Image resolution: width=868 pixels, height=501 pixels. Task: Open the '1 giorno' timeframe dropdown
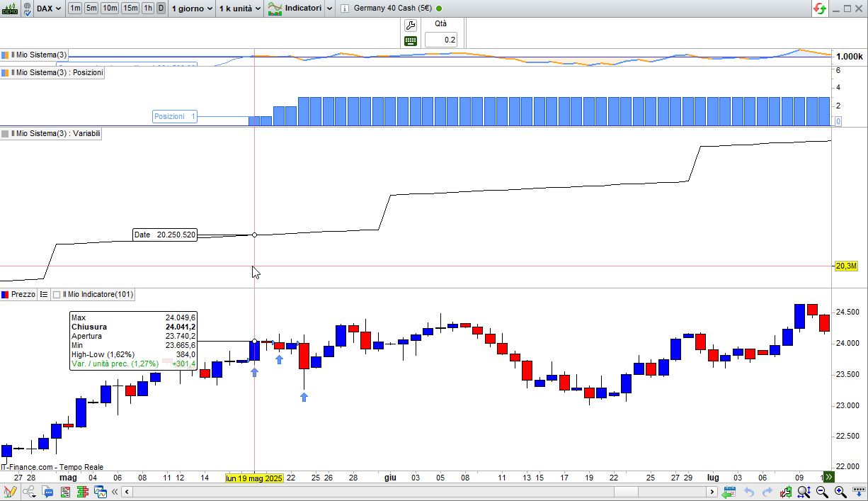(191, 9)
